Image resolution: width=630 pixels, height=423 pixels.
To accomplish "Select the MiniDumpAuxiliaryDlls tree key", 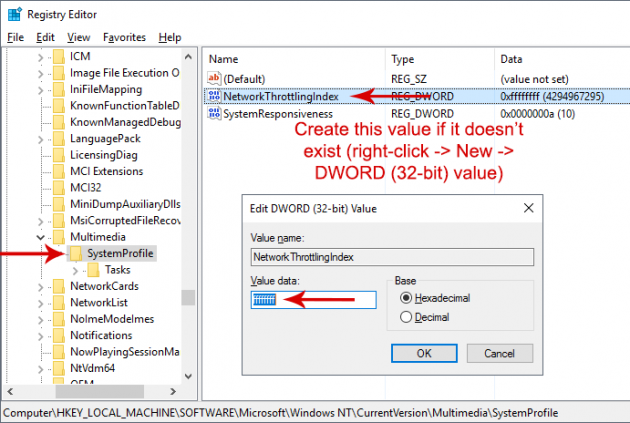I will click(x=125, y=204).
